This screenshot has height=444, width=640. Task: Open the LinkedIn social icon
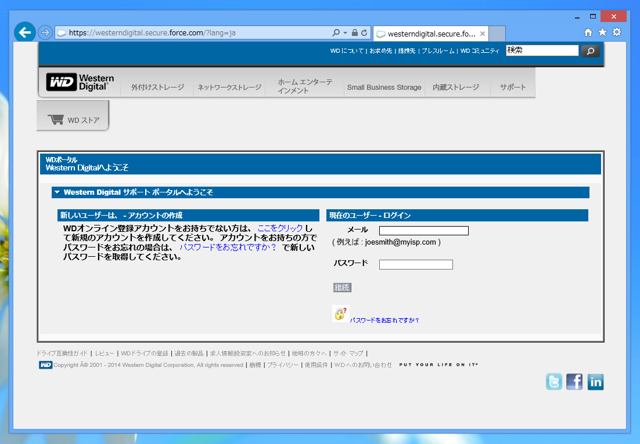(596, 382)
